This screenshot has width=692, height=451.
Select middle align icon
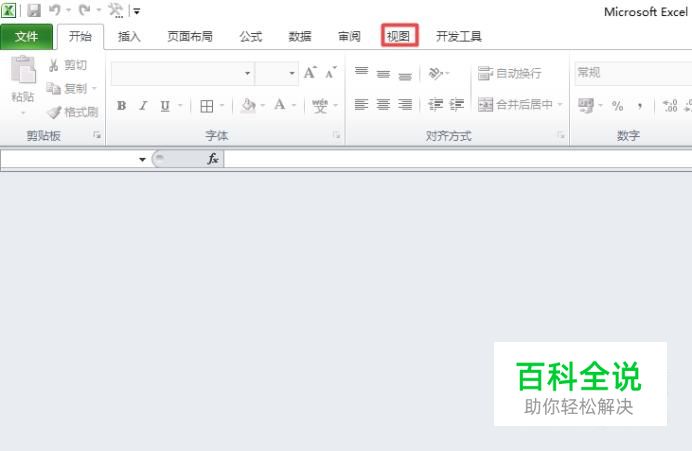pyautogui.click(x=383, y=73)
